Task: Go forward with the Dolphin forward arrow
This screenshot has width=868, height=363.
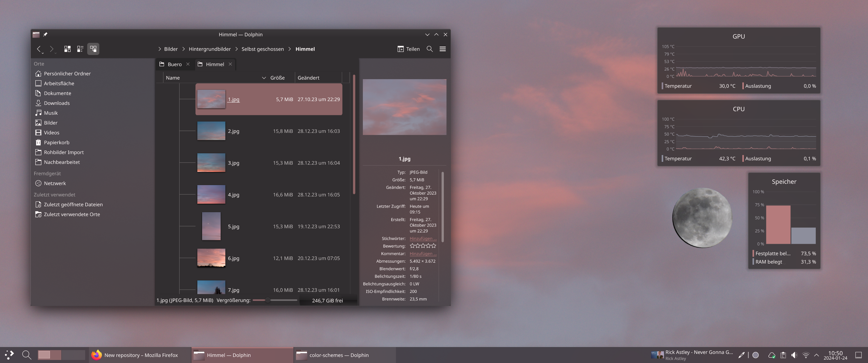Action: click(51, 49)
